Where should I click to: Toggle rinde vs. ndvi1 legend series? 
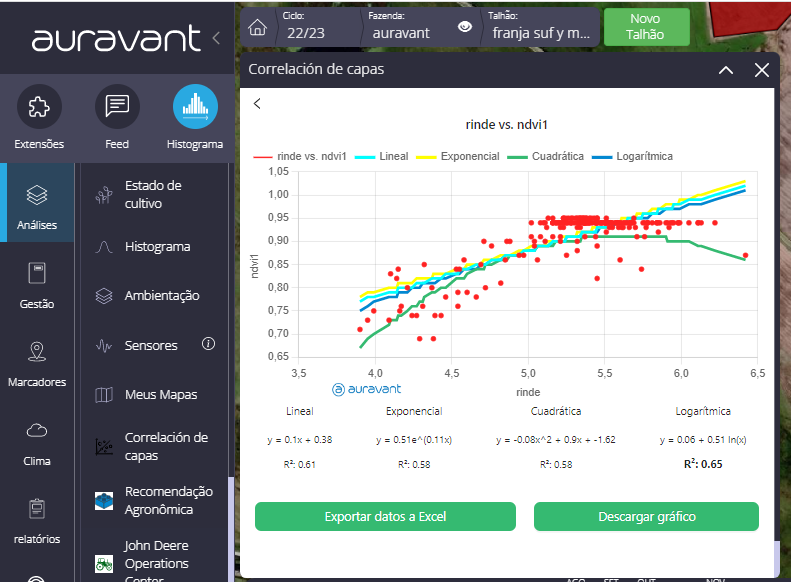(x=300, y=156)
